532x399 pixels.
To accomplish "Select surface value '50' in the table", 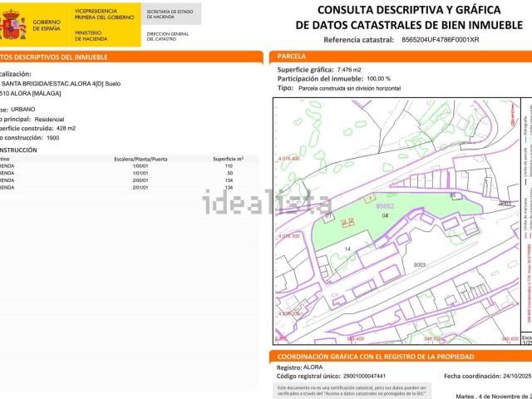I will 229,173.
